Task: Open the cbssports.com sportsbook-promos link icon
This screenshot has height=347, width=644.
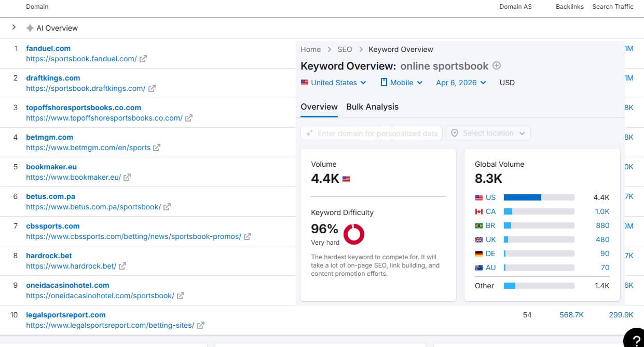Action: click(x=248, y=237)
